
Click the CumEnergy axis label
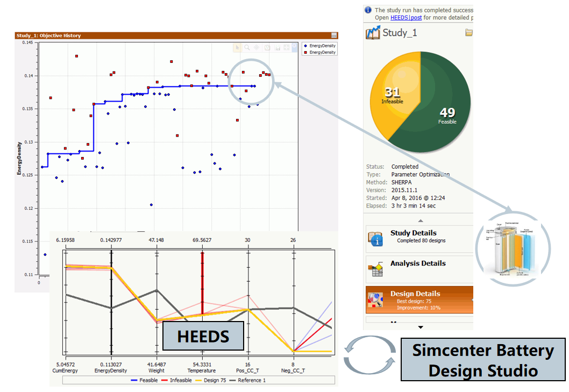point(65,370)
